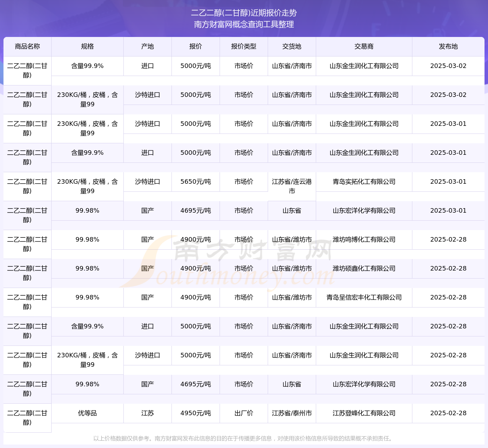Select 沙特进口 in the 5650元/吨 row

(147, 182)
